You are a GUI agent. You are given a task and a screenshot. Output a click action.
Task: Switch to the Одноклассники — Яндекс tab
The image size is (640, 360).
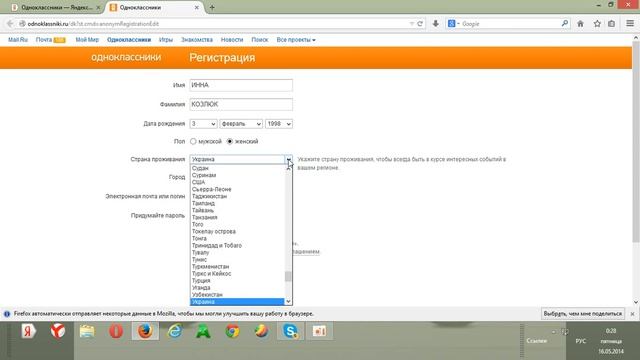point(56,7)
